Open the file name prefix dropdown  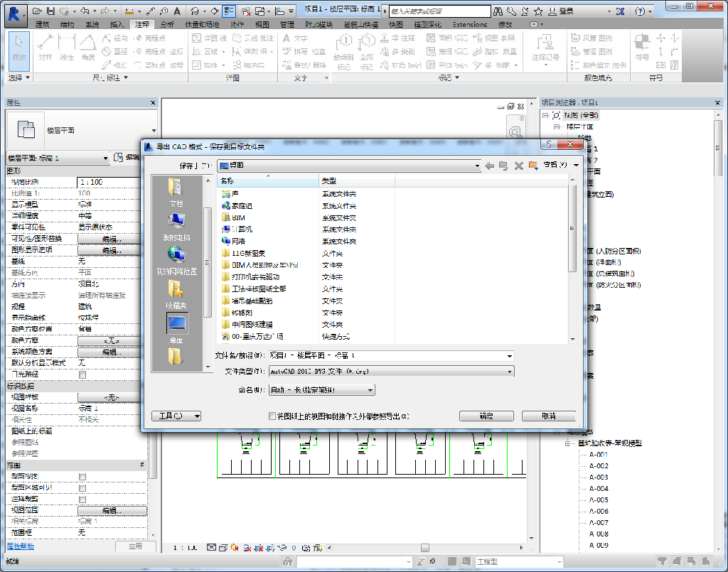point(509,356)
